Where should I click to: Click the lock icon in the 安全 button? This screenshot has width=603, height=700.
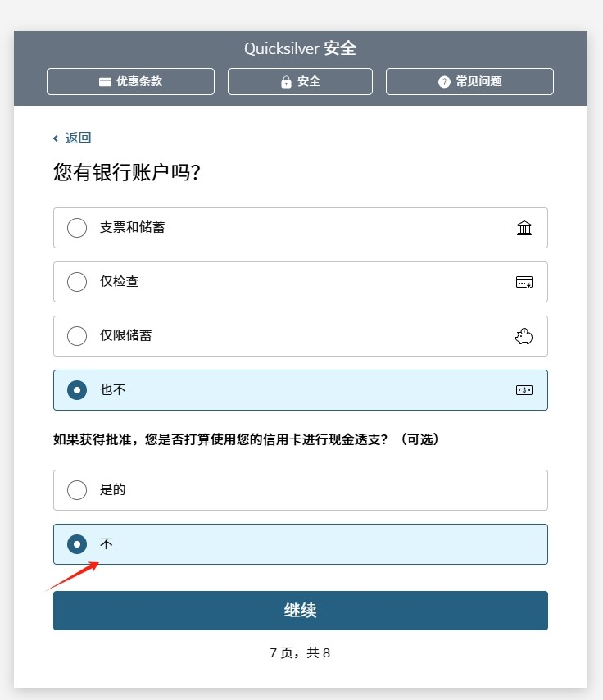pyautogui.click(x=286, y=81)
